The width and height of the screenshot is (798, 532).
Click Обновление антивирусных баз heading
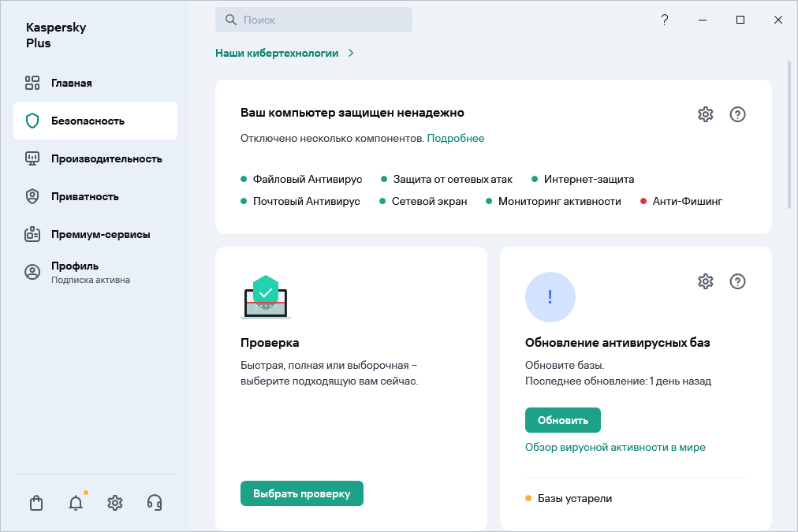(617, 343)
